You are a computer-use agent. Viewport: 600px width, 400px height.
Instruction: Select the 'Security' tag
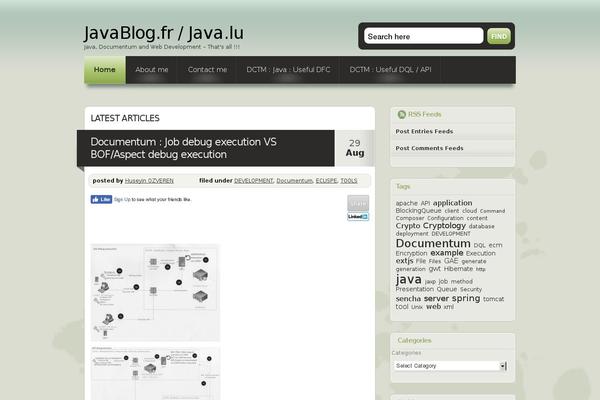click(x=471, y=289)
